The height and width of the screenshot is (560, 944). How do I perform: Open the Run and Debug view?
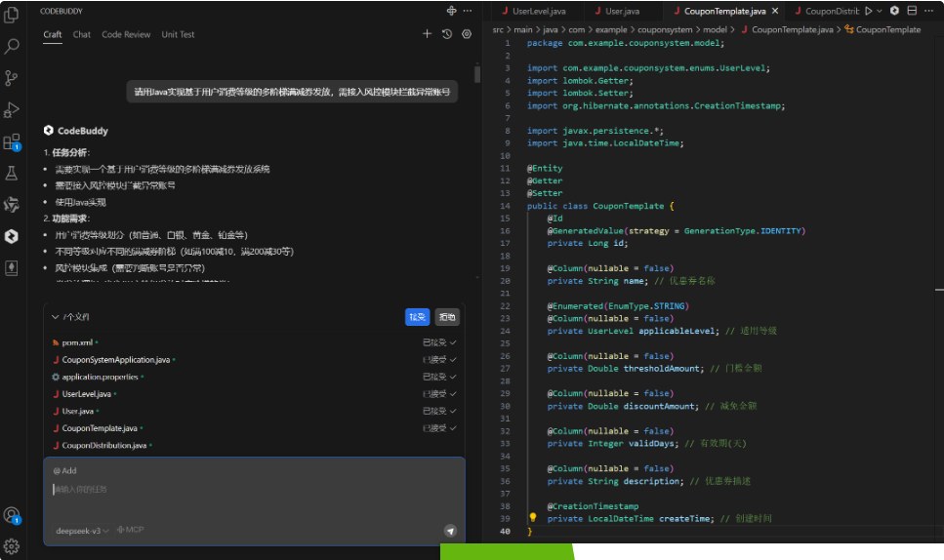coord(12,109)
